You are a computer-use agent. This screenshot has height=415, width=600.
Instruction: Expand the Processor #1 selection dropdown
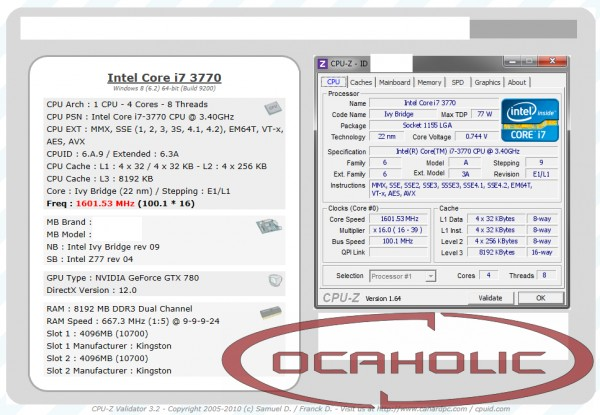pos(430,276)
